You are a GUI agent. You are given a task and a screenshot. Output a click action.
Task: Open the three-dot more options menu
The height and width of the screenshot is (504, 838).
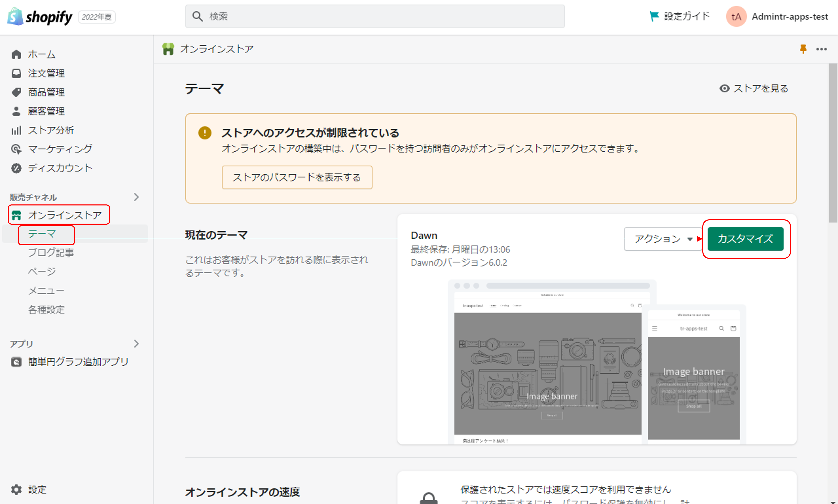[821, 49]
